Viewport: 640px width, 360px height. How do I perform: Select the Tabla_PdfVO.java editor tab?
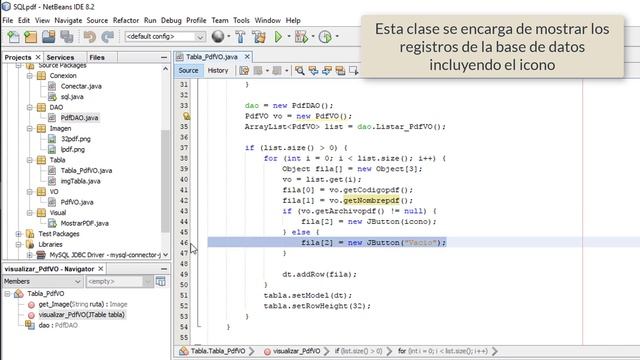pyautogui.click(x=211, y=57)
